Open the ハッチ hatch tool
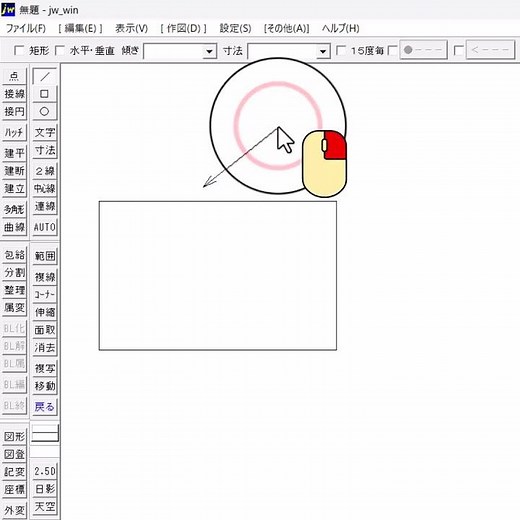Viewport: 520px width, 520px height. coord(14,133)
